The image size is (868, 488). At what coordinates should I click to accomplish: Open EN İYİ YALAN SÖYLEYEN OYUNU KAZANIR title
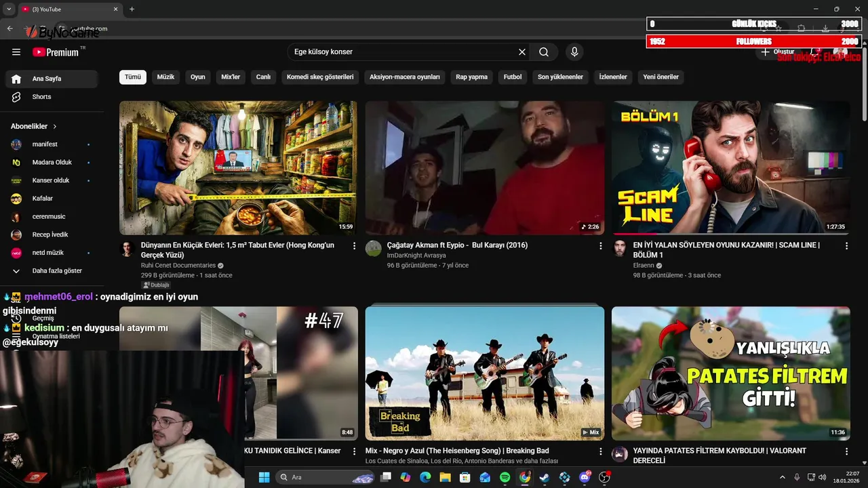point(726,249)
